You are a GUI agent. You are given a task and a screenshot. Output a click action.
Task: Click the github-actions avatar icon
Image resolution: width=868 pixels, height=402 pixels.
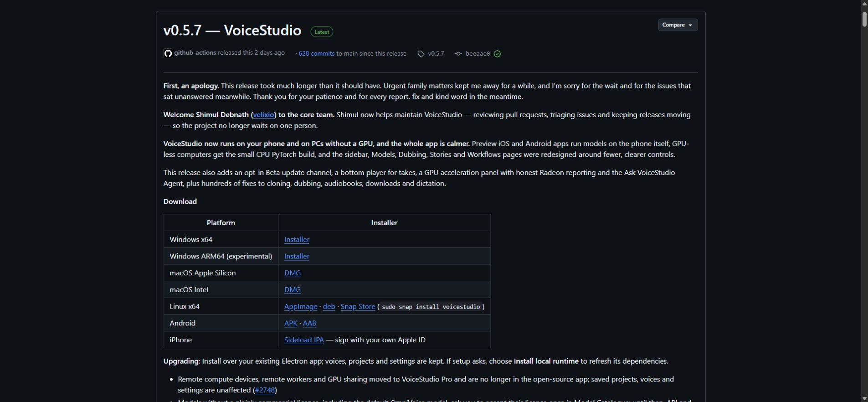[x=168, y=54]
